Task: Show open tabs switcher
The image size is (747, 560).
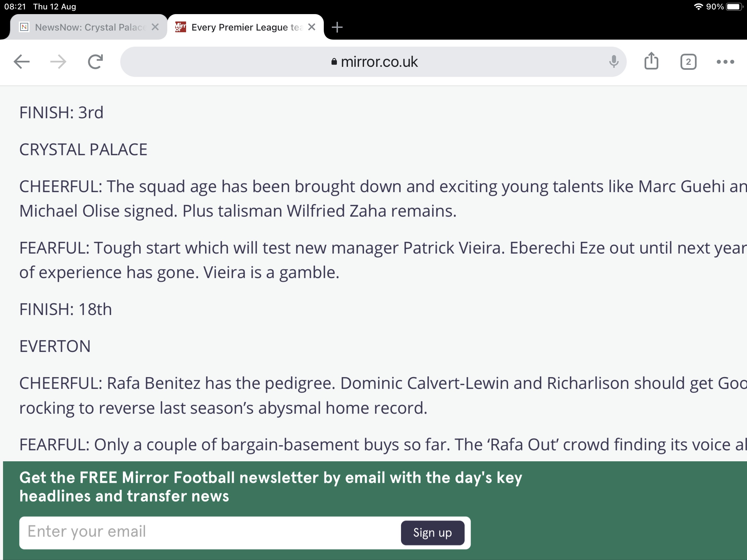Action: coord(688,62)
